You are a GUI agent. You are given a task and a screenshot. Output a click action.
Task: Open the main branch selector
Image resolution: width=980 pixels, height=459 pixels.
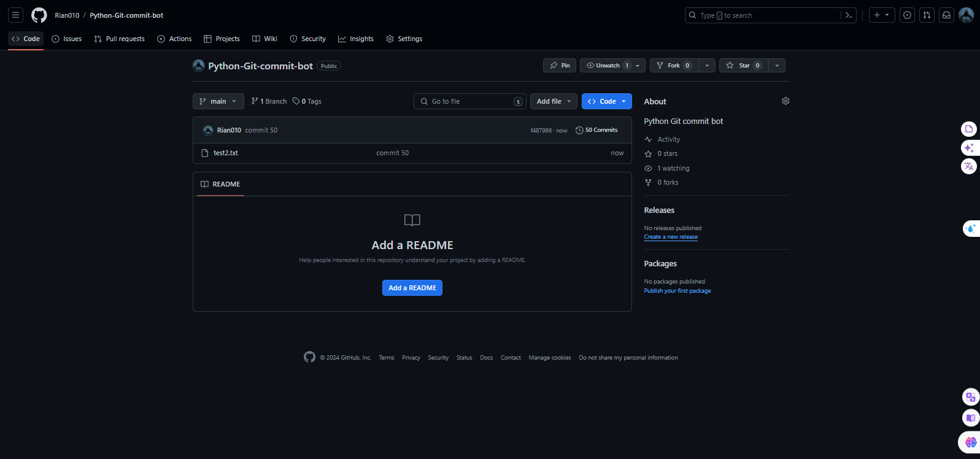[218, 101]
